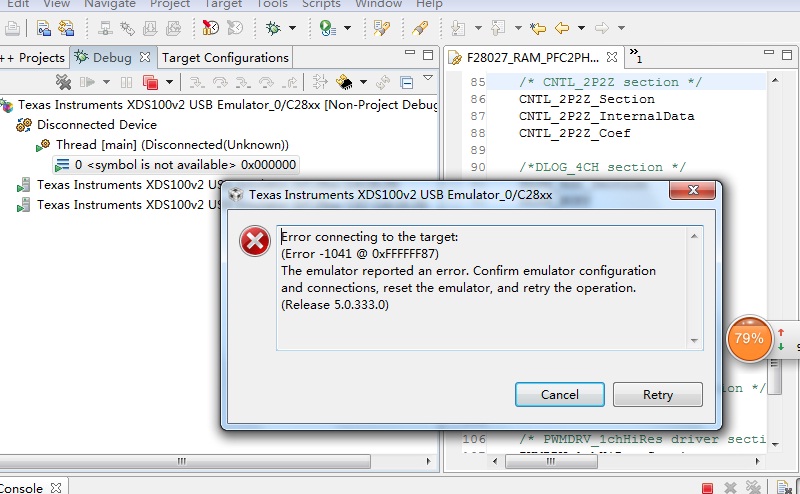Click the yellow Back navigation arrow
The height and width of the screenshot is (494, 800).
coord(562,28)
